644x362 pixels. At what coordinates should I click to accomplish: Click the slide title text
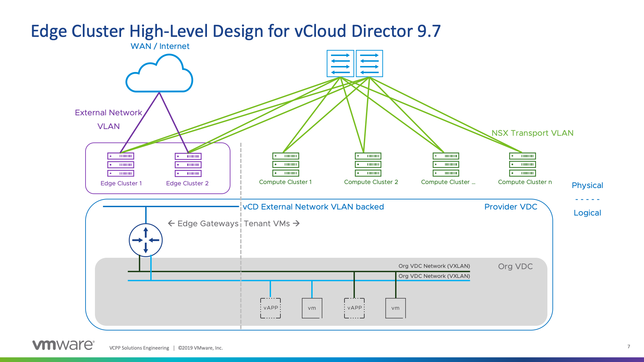pos(235,31)
